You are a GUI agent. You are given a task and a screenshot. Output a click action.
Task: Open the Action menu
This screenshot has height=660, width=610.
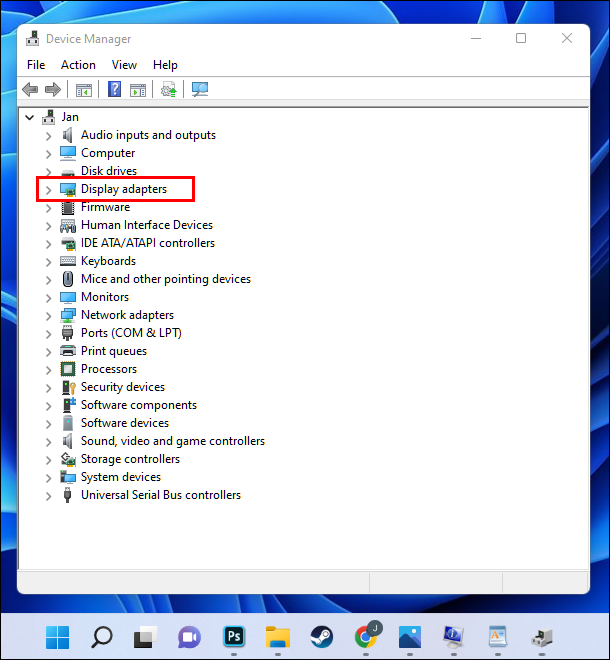point(78,65)
